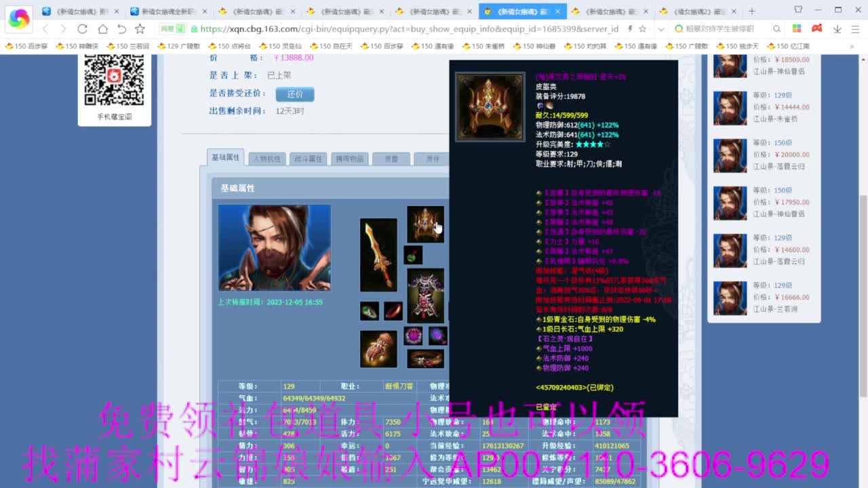Switch to the 人物抗性 tab
The height and width of the screenshot is (488, 868).
click(267, 159)
